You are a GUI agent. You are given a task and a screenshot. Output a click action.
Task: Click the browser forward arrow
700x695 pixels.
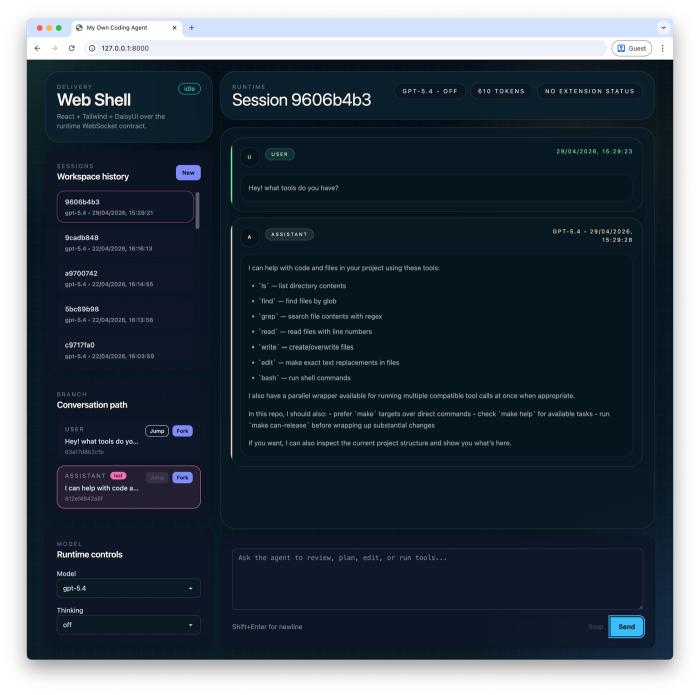(x=54, y=48)
